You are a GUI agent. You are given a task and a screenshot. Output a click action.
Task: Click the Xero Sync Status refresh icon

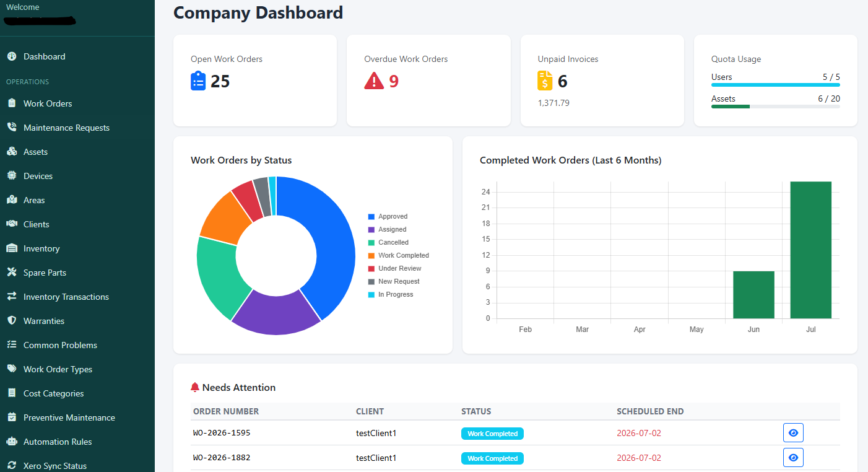point(11,466)
